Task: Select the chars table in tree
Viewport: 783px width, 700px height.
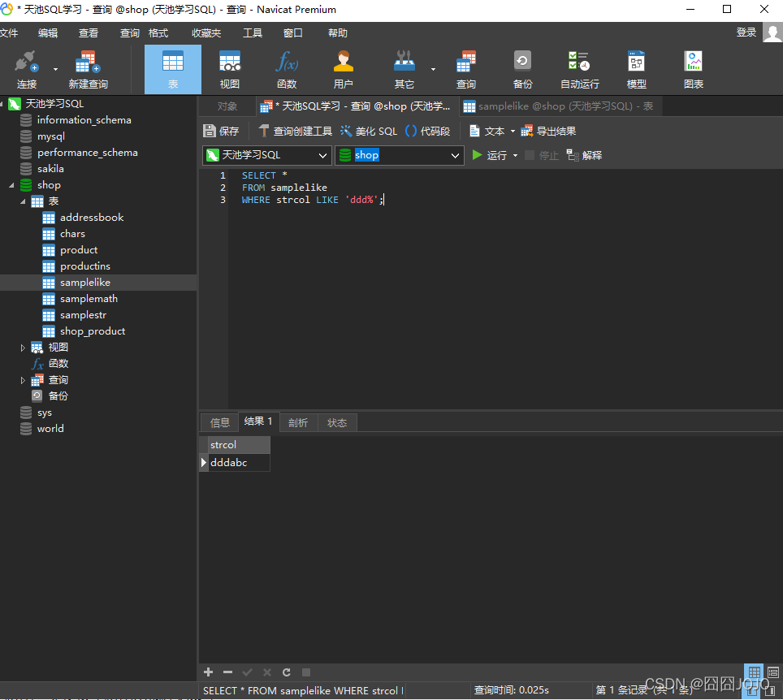Action: (x=72, y=234)
